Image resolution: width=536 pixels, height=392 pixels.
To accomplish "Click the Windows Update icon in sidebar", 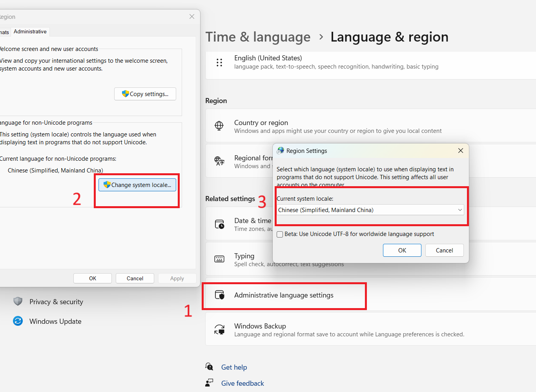I will pos(18,321).
